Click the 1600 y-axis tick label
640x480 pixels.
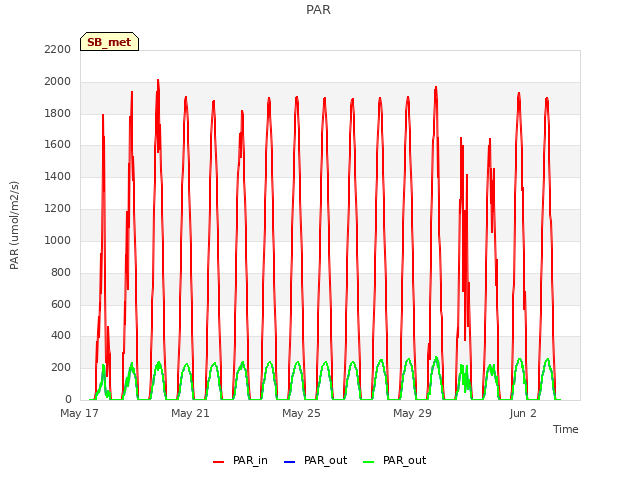58,144
